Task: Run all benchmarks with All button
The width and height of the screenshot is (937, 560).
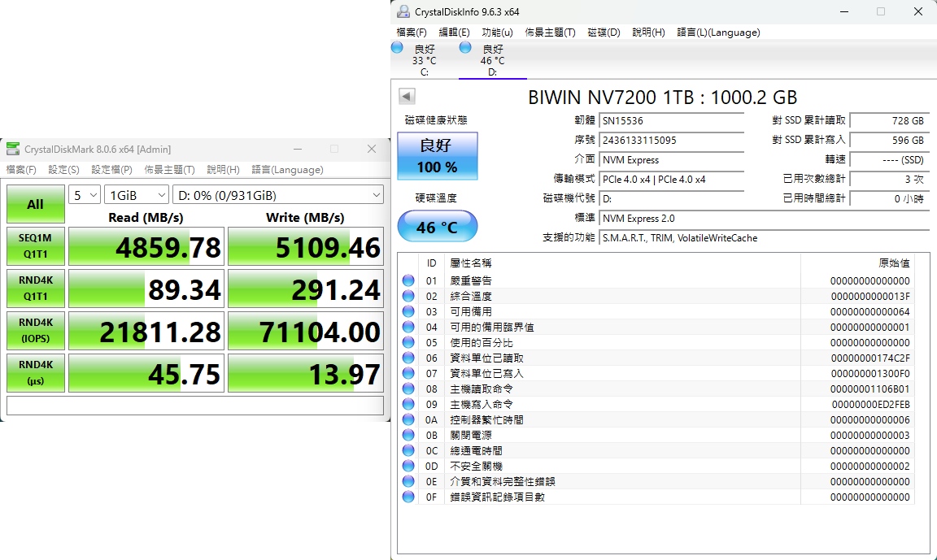Action: (x=36, y=204)
